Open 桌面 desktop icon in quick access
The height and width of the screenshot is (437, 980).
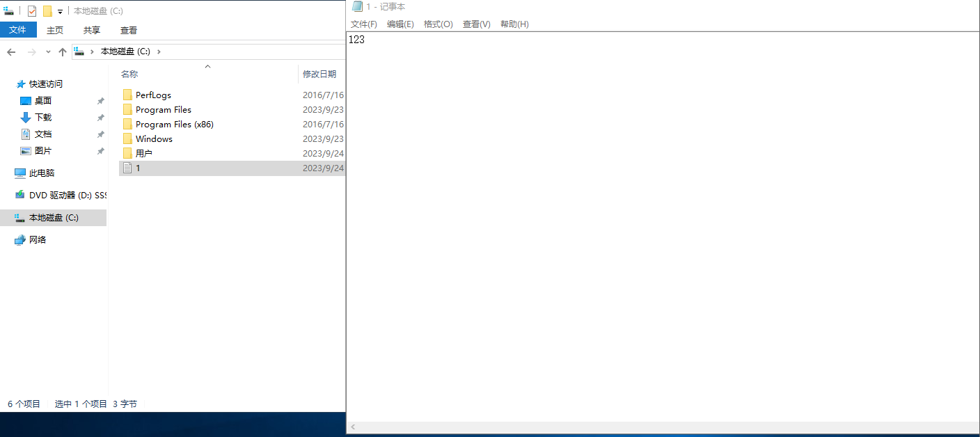pyautogui.click(x=26, y=101)
